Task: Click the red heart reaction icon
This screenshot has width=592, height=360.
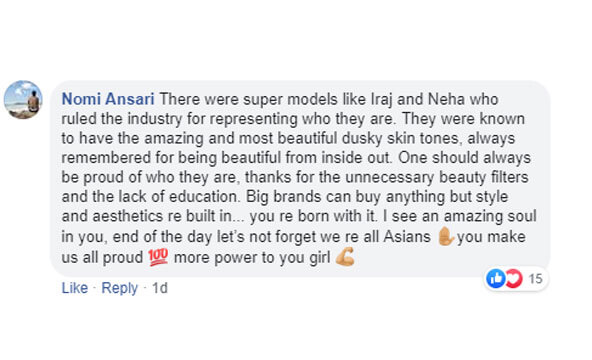Action: [514, 279]
